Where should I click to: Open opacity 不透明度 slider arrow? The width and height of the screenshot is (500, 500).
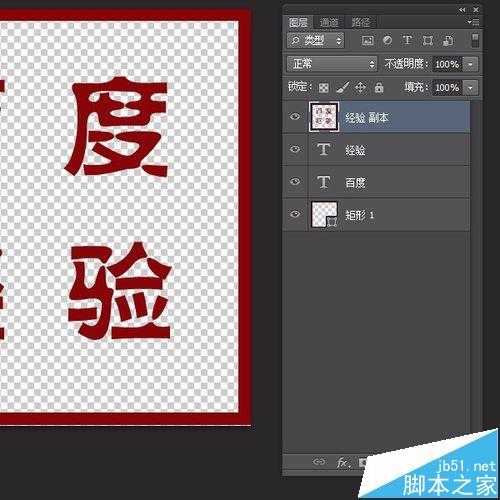tap(470, 64)
